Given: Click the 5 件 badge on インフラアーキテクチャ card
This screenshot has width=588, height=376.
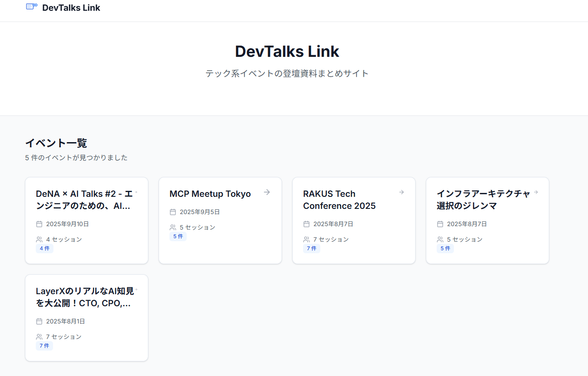Looking at the screenshot, I should pyautogui.click(x=445, y=249).
